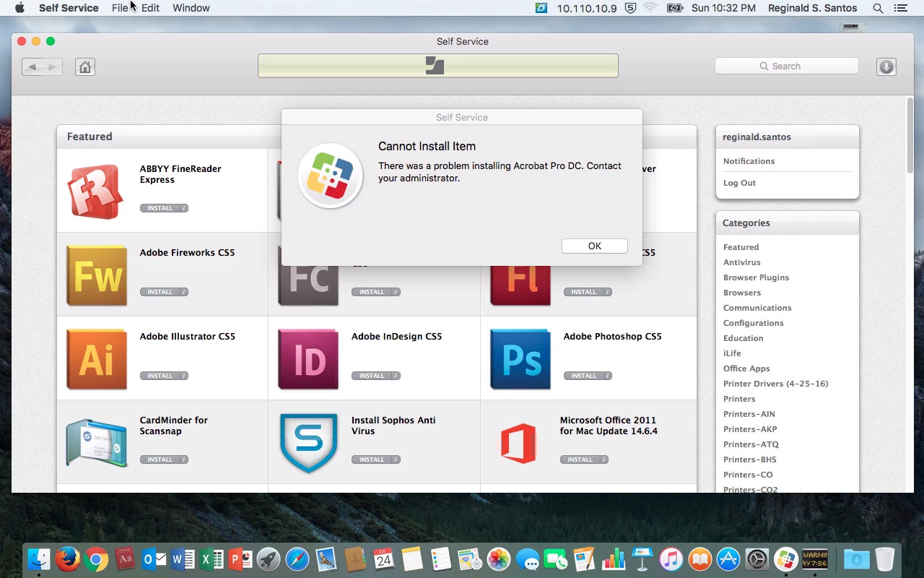Click the Adobe Fireworks CS5 icon
The image size is (924, 578).
tap(96, 275)
